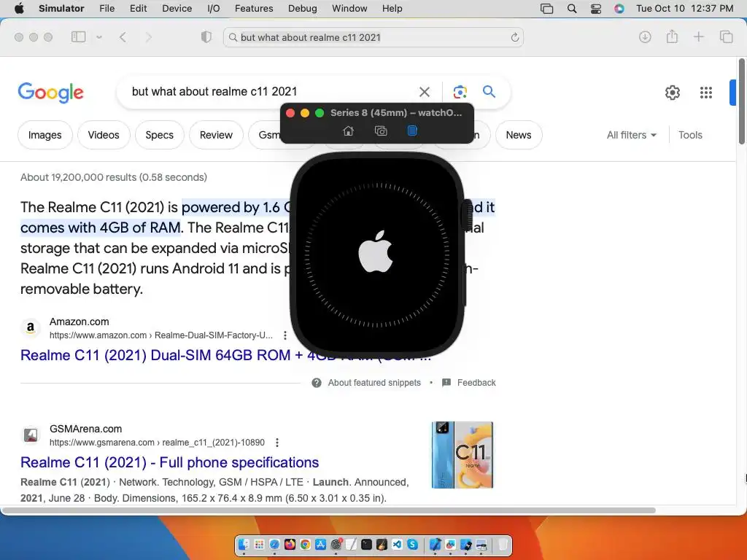Image resolution: width=747 pixels, height=560 pixels.
Task: Open Visual Studio Code from the Dock
Action: click(x=398, y=544)
